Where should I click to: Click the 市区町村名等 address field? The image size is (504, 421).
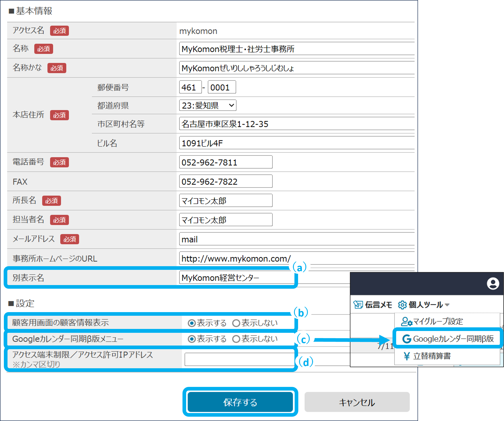[x=297, y=124]
